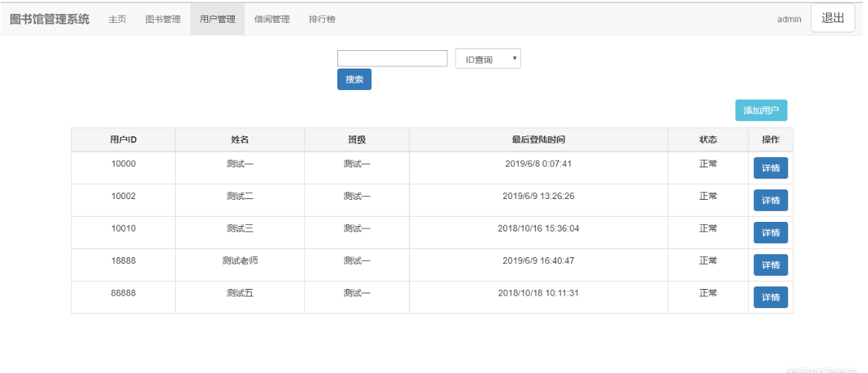This screenshot has height=373, width=868.
Task: Click the 图书馆管理系统 brand title
Action: [x=49, y=19]
